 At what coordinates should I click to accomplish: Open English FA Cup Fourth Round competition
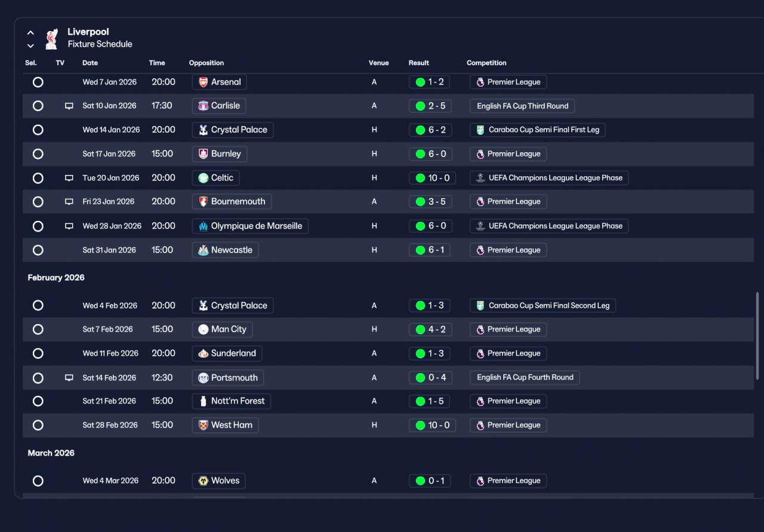point(525,377)
